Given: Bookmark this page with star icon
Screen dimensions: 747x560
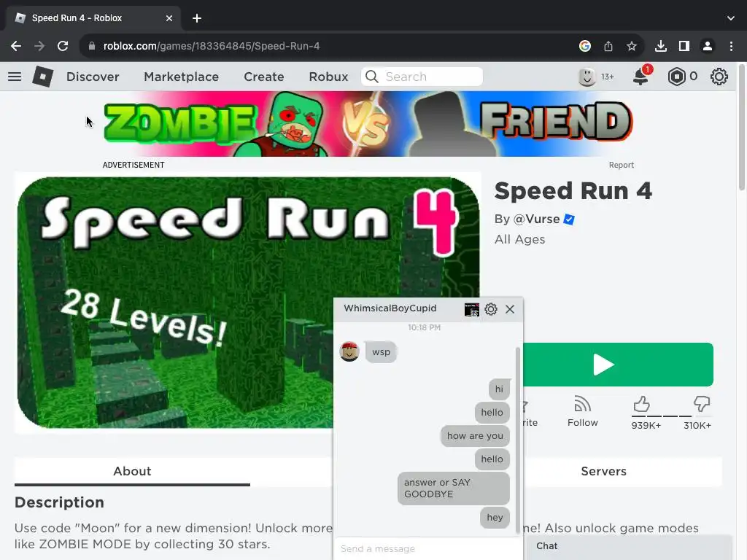Looking at the screenshot, I should click(632, 46).
